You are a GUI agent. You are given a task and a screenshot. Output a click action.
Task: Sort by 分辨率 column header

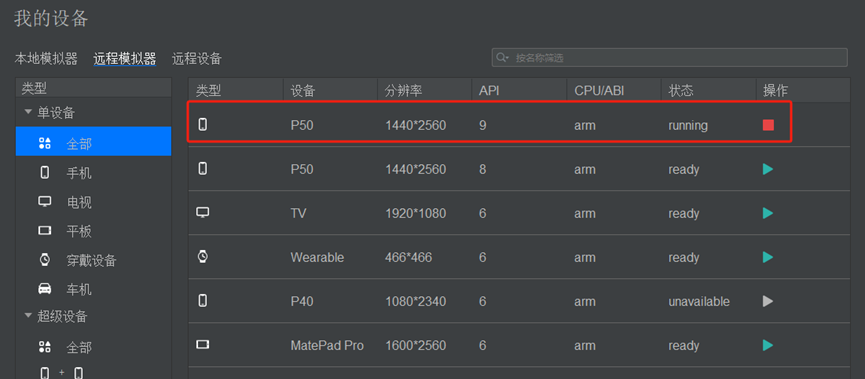pyautogui.click(x=425, y=90)
